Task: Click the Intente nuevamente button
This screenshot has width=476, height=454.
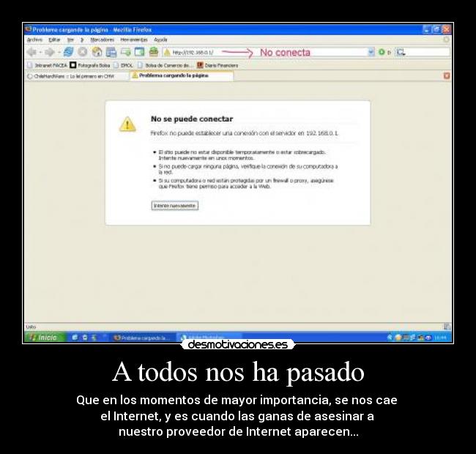Action: click(x=175, y=206)
